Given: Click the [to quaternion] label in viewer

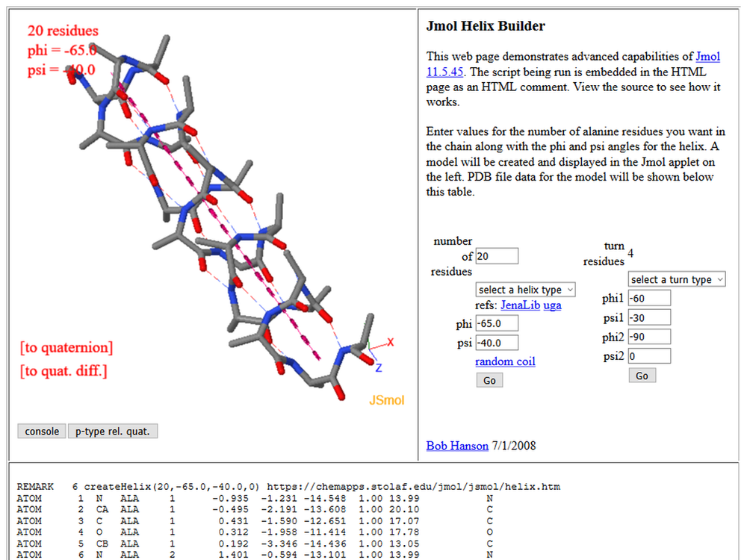Looking at the screenshot, I should tap(66, 348).
